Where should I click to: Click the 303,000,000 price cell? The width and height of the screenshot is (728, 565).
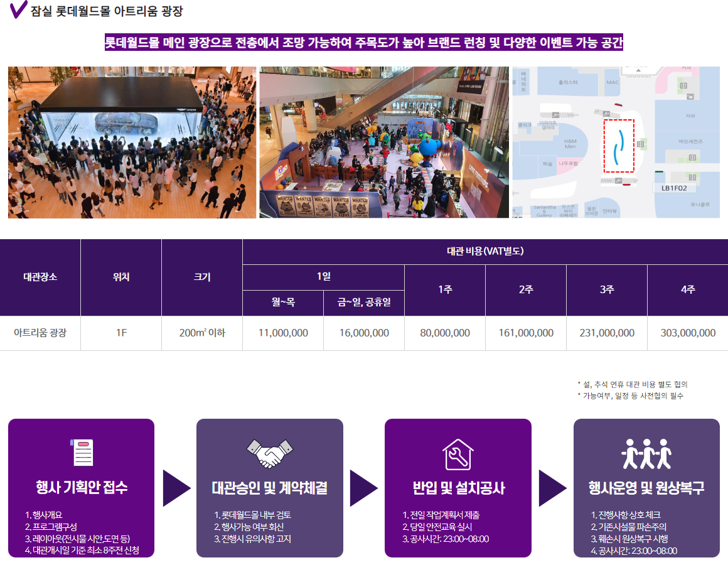pos(688,333)
